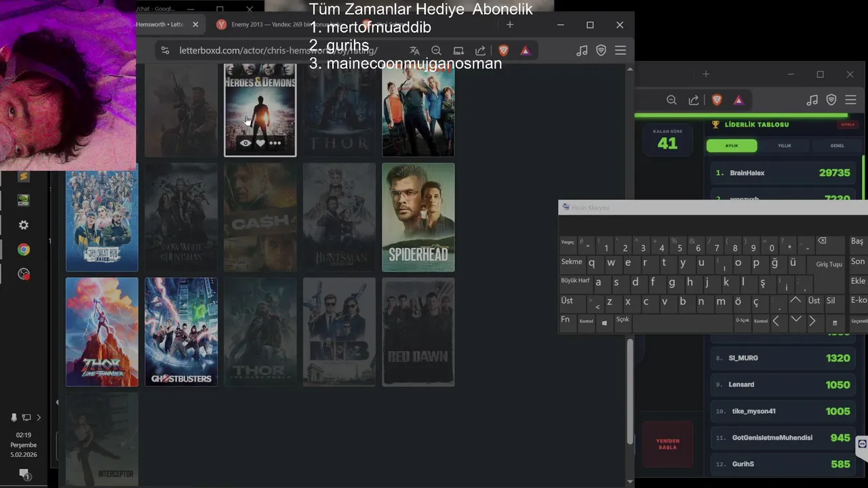Image resolution: width=868 pixels, height=488 pixels.
Task: Click Giriş Tuşu enter key
Action: [x=829, y=264]
